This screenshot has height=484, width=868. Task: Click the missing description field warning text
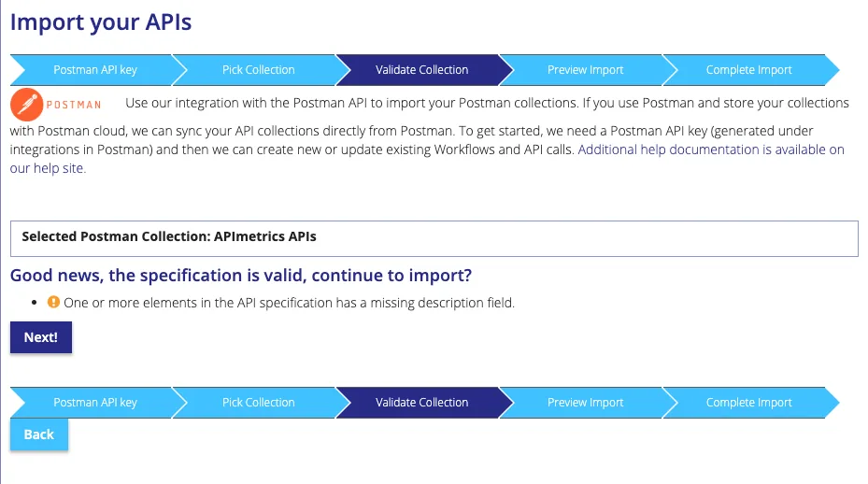click(289, 303)
